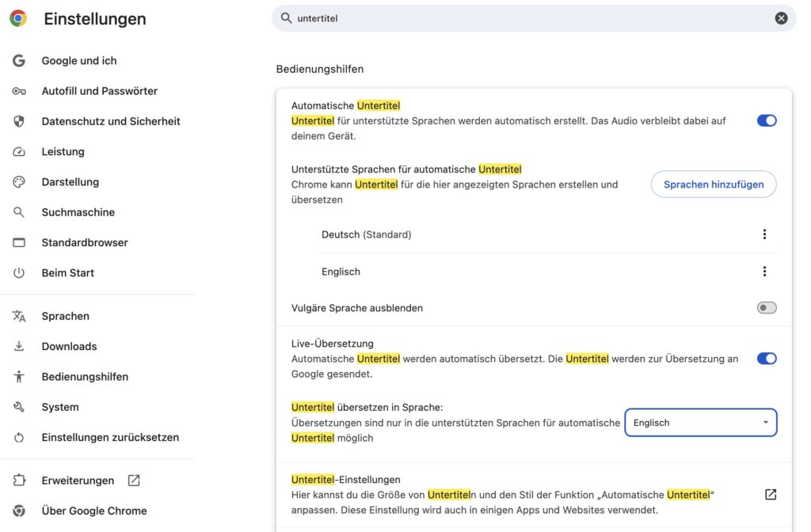
Task: Open Untertitel-Einstellungen external link icon
Action: click(770, 495)
